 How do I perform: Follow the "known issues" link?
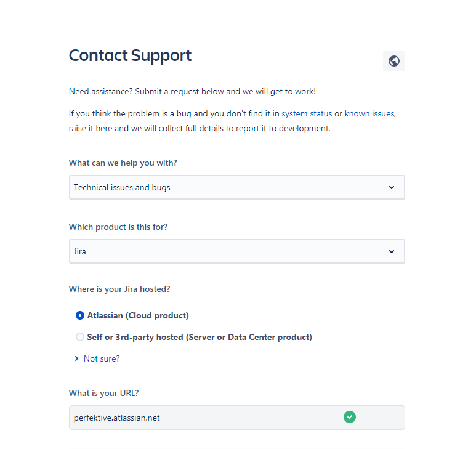369,114
